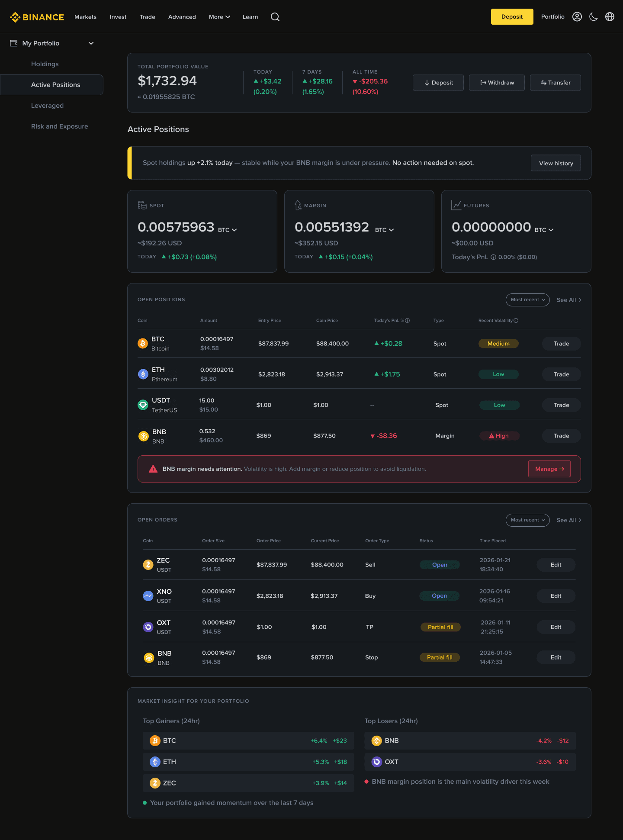Image resolution: width=623 pixels, height=840 pixels.
Task: Expand See All in Open Positions
Action: tap(569, 300)
